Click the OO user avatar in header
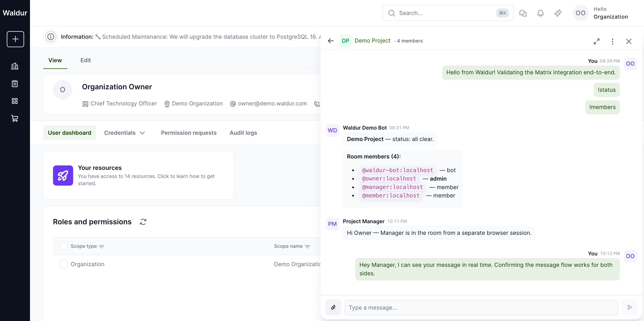 [580, 13]
